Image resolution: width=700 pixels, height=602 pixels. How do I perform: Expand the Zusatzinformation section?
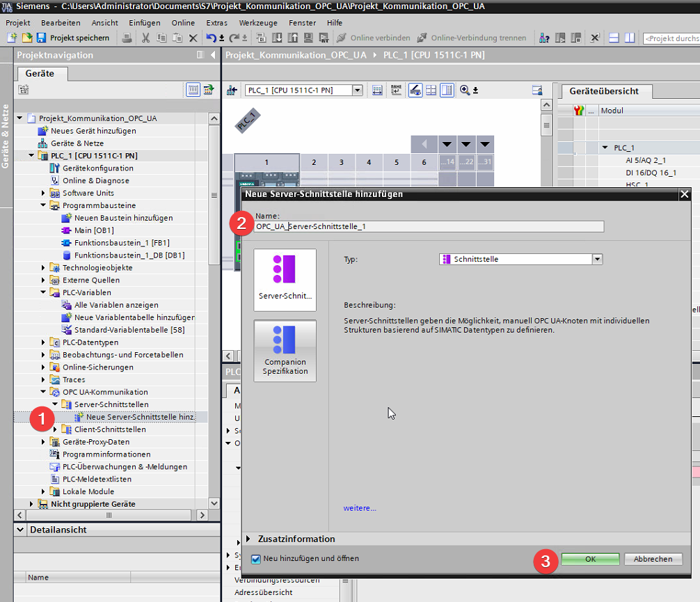click(248, 539)
